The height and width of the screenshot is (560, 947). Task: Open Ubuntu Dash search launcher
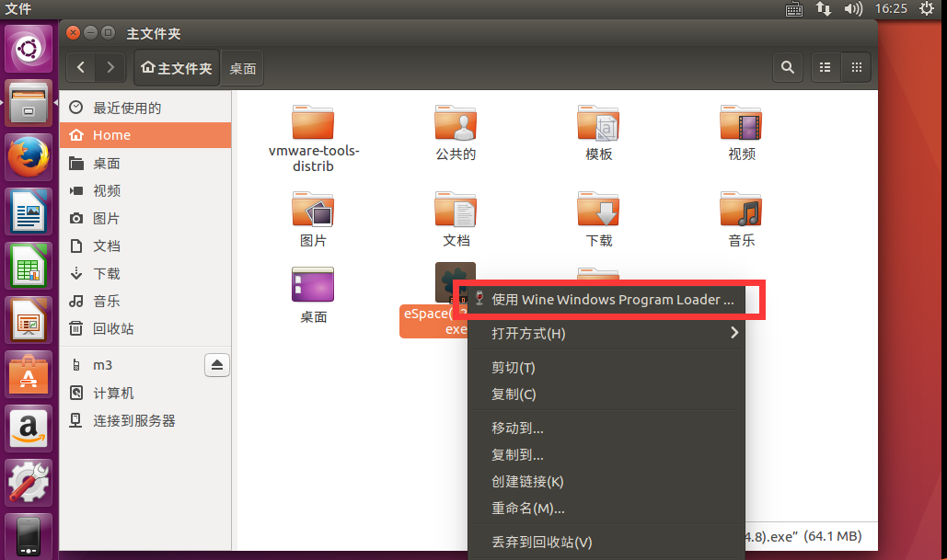tap(29, 48)
